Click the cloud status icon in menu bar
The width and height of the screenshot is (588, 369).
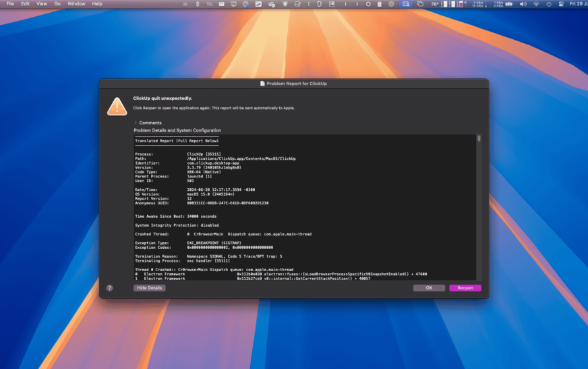coord(272,4)
